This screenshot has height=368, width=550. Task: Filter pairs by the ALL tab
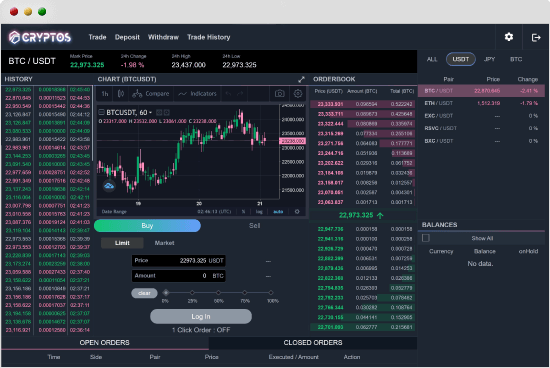432,59
